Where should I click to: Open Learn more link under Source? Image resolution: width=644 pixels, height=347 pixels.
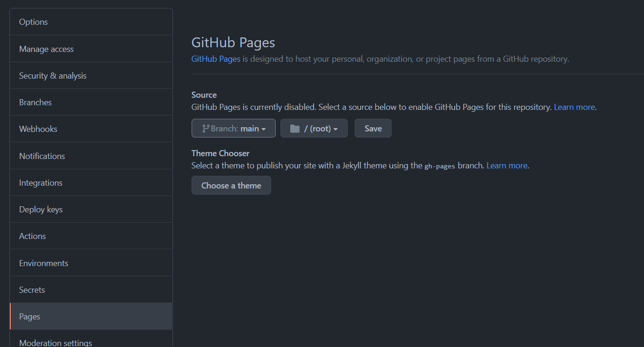coord(574,107)
